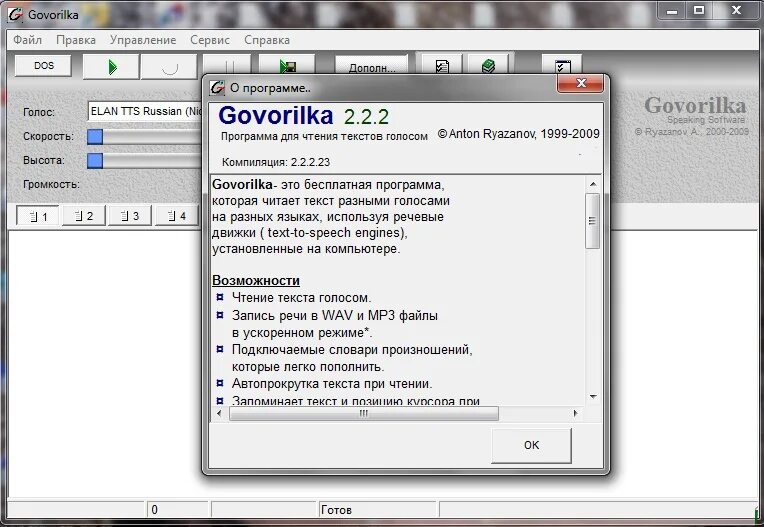764x527 pixels.
Task: Select the ELAN TTS Russian voice box
Action: coord(145,111)
